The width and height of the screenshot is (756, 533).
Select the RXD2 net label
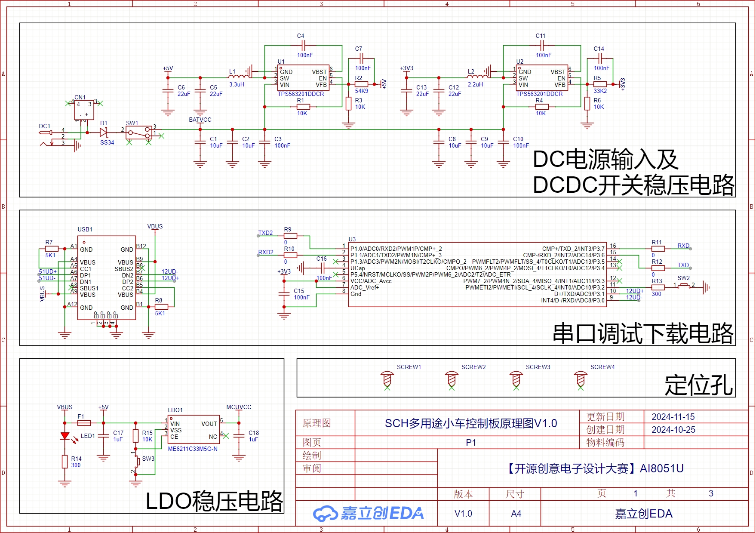click(266, 252)
